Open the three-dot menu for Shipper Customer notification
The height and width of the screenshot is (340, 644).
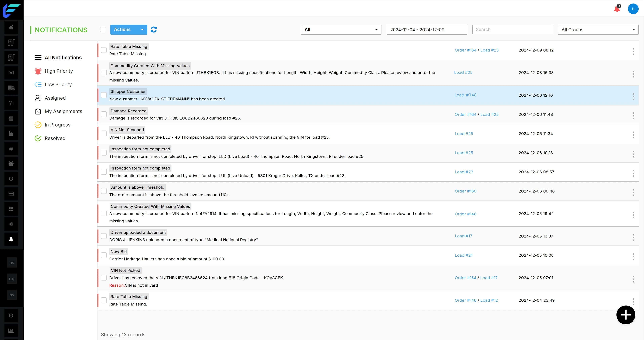(x=634, y=97)
